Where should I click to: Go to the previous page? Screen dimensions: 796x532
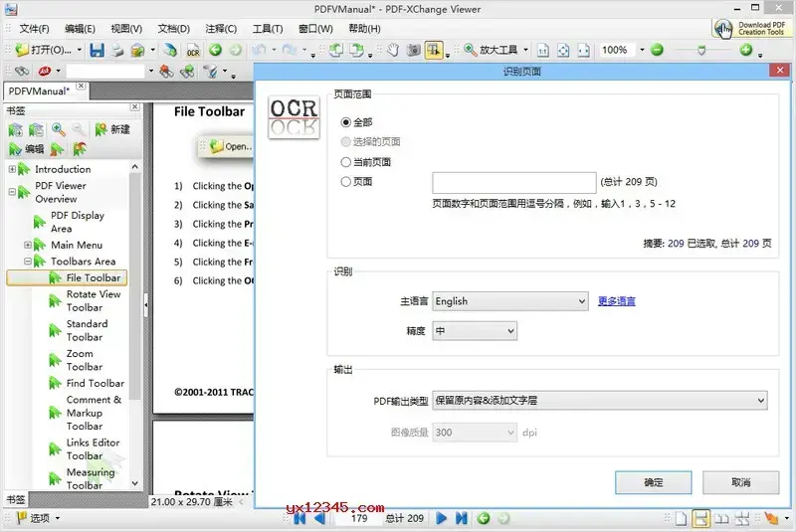[319, 518]
